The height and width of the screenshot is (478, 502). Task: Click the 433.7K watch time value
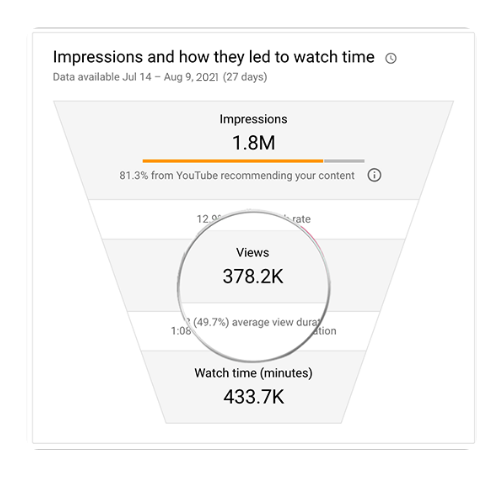click(254, 397)
